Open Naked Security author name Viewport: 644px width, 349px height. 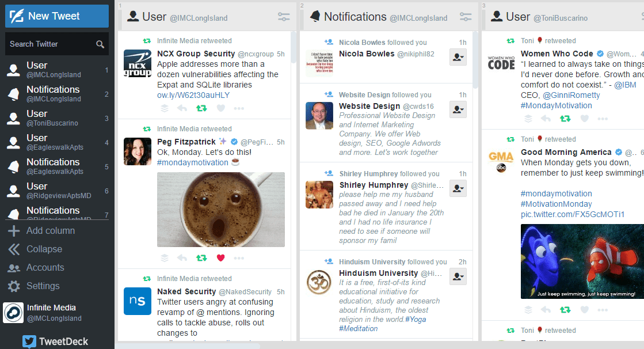click(x=186, y=291)
